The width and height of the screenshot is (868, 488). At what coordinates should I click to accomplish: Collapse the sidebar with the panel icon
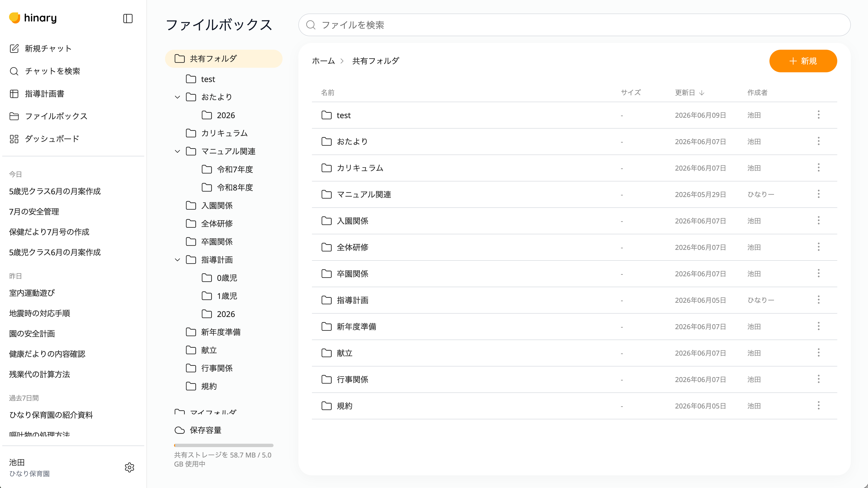(128, 19)
